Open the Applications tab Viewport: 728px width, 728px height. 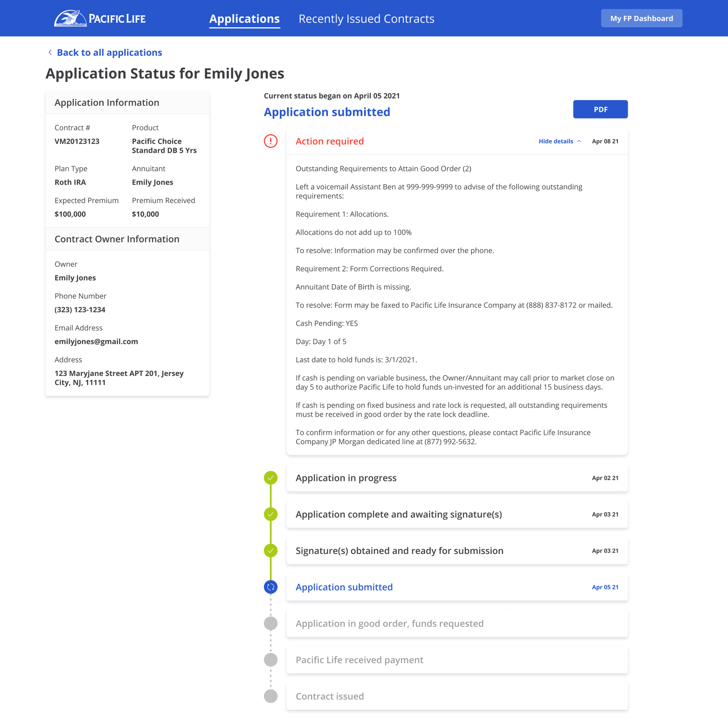coord(244,19)
